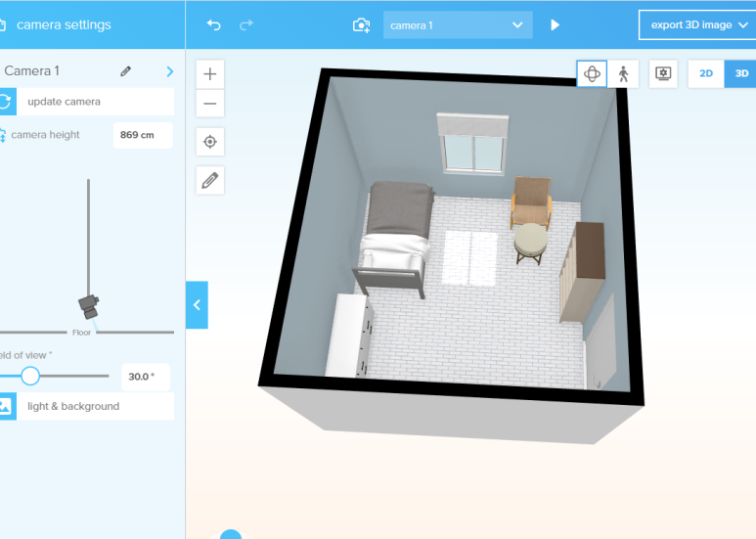Select the window on the back wall
This screenshot has height=539, width=756.
(473, 144)
